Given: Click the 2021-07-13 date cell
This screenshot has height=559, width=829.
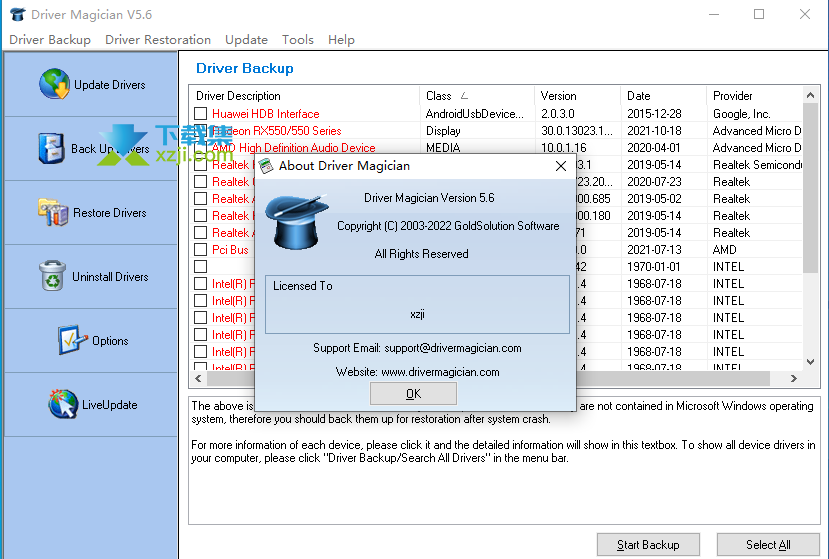Looking at the screenshot, I should coord(654,250).
